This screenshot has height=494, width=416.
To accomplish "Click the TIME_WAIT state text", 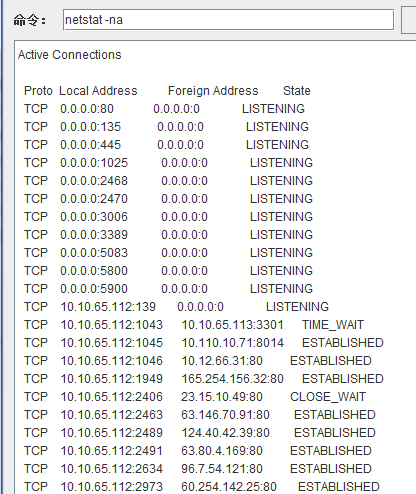I will (x=333, y=325).
